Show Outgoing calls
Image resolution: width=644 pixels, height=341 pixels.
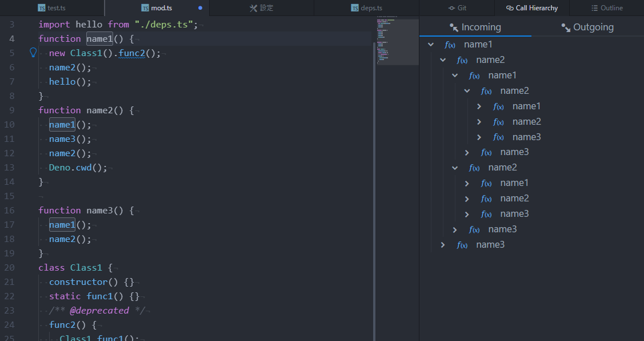point(588,27)
